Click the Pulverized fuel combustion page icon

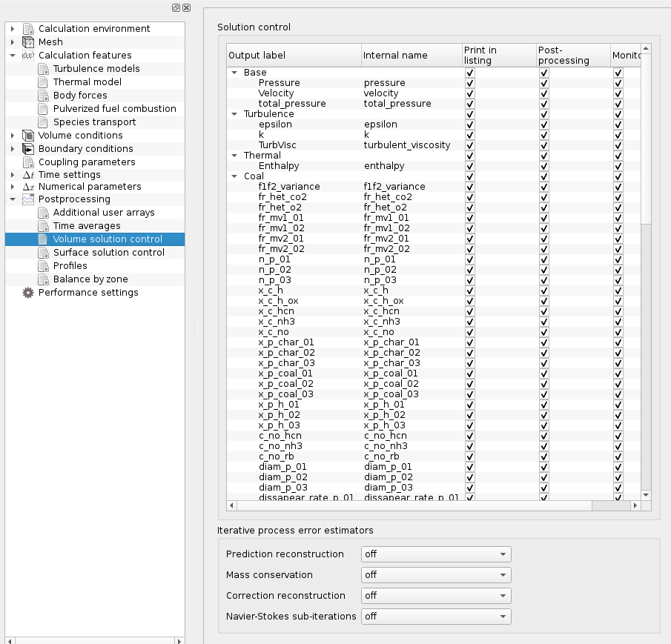pos(43,109)
